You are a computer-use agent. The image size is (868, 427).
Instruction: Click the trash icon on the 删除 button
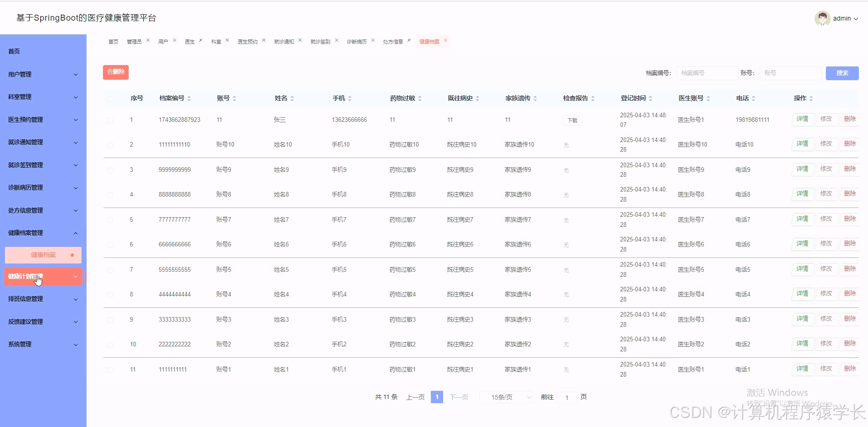coord(111,72)
